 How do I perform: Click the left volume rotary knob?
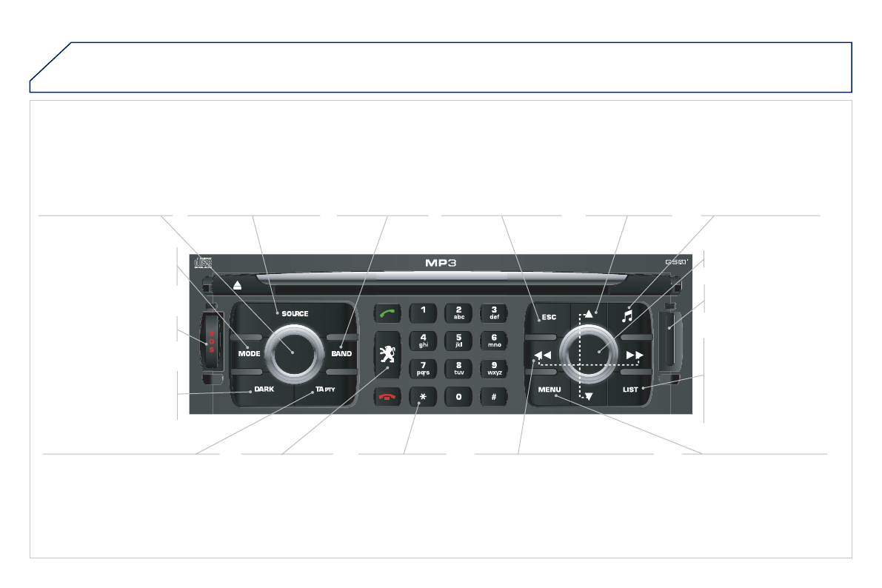(294, 353)
